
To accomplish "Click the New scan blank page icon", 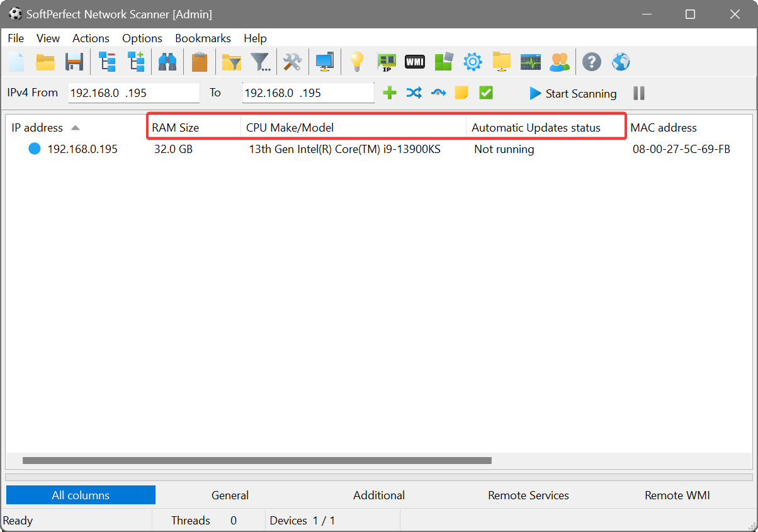I will pyautogui.click(x=16, y=62).
